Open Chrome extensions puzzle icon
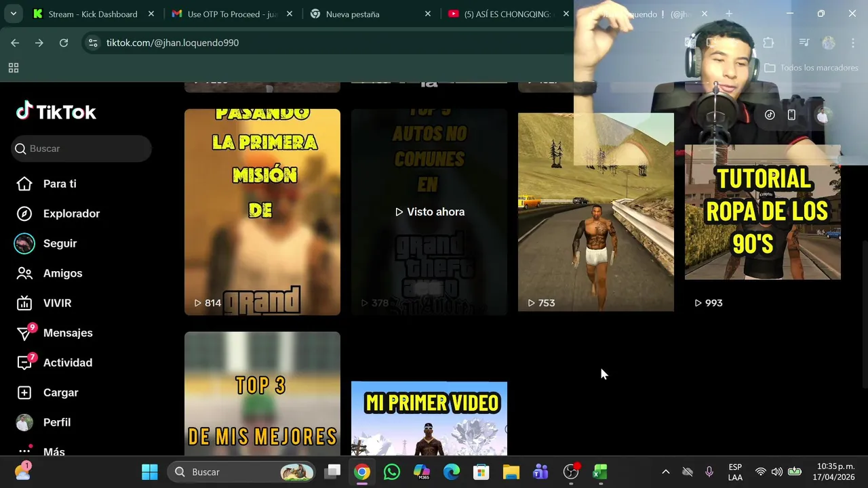This screenshot has width=868, height=488. (768, 43)
